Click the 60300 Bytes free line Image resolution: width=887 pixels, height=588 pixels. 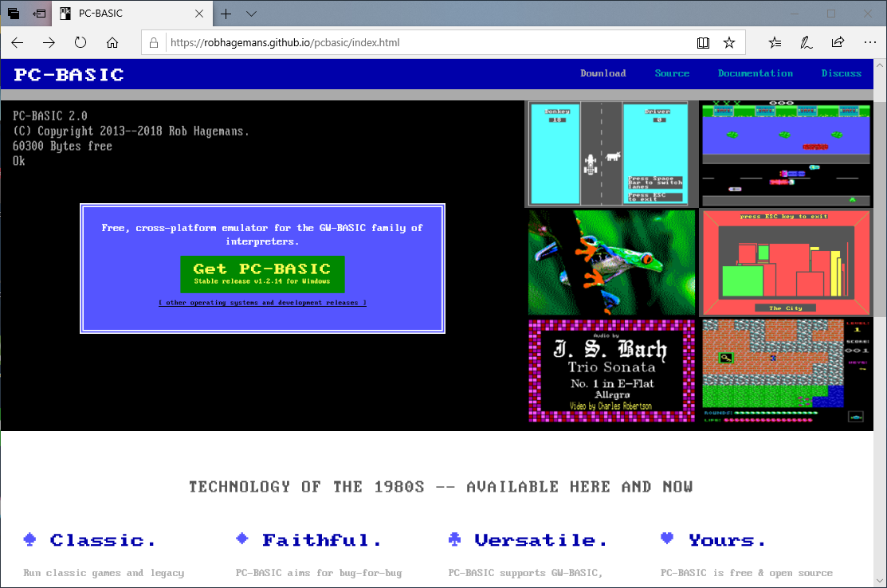(x=62, y=146)
